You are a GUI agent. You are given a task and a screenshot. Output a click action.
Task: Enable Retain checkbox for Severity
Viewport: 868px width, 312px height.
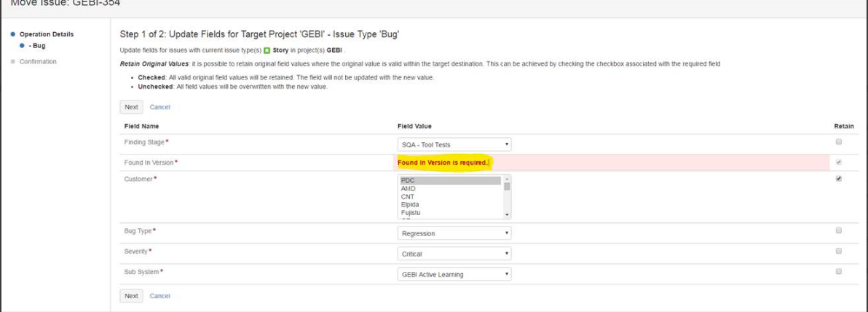pyautogui.click(x=839, y=251)
